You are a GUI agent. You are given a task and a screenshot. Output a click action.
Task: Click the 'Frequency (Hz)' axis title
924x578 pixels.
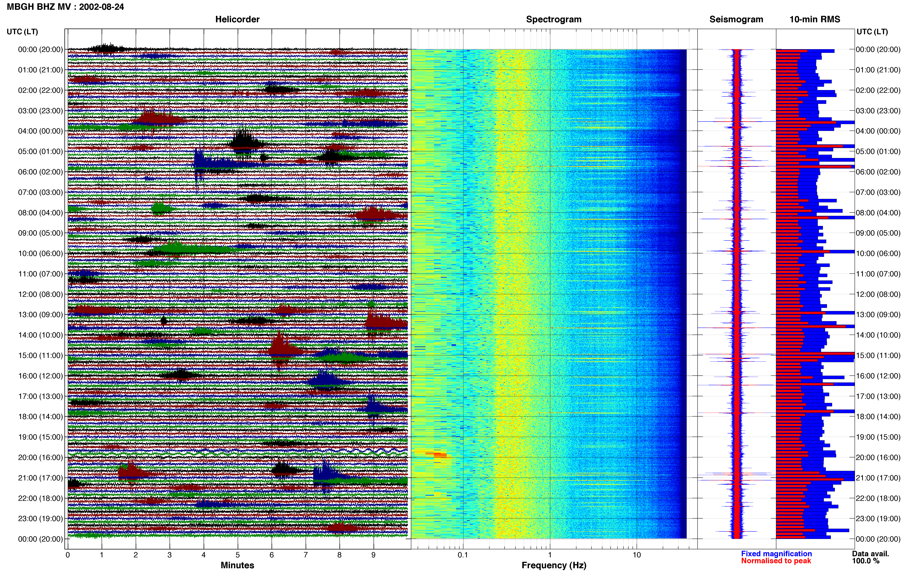pyautogui.click(x=554, y=565)
